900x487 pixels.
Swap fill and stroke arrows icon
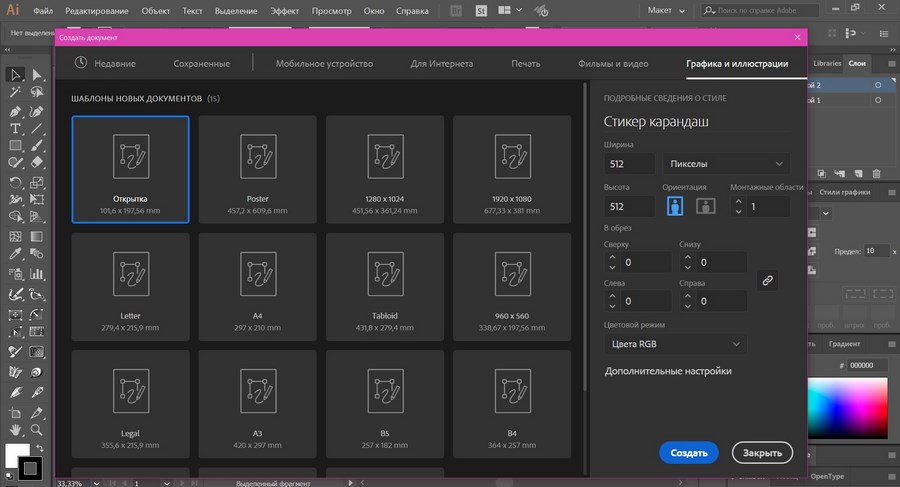40,449
